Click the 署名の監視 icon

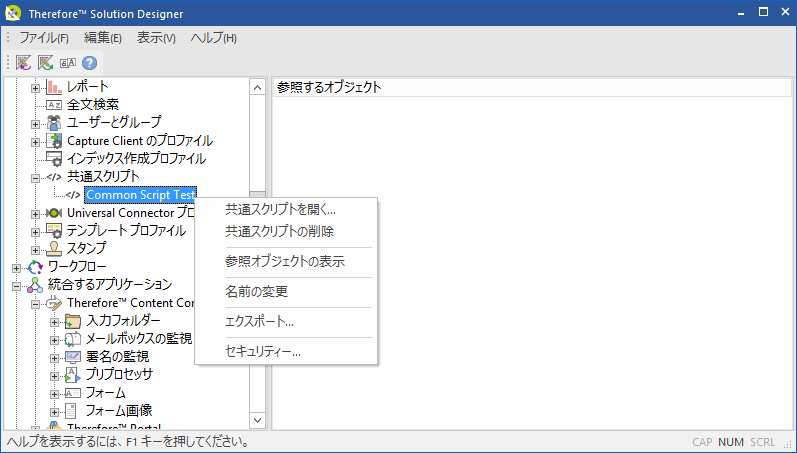73,357
